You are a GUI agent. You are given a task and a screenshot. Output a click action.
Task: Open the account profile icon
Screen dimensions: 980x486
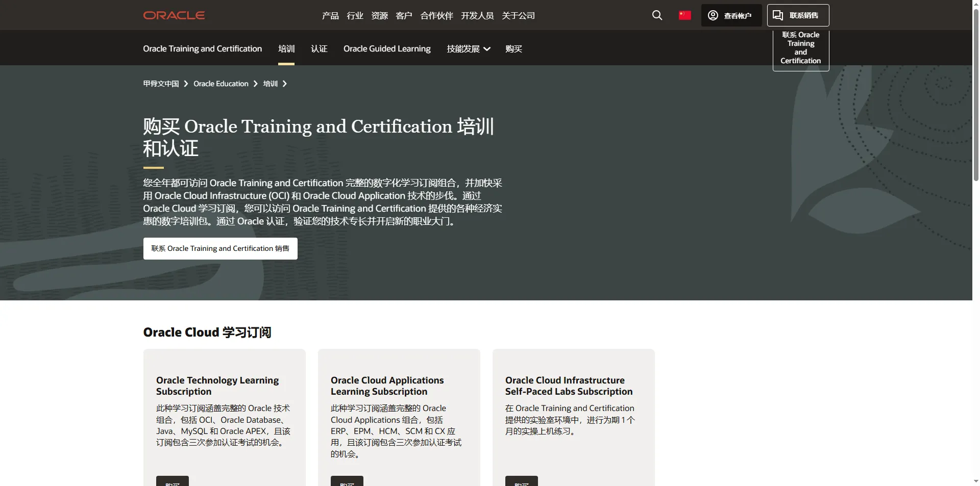coord(713,15)
